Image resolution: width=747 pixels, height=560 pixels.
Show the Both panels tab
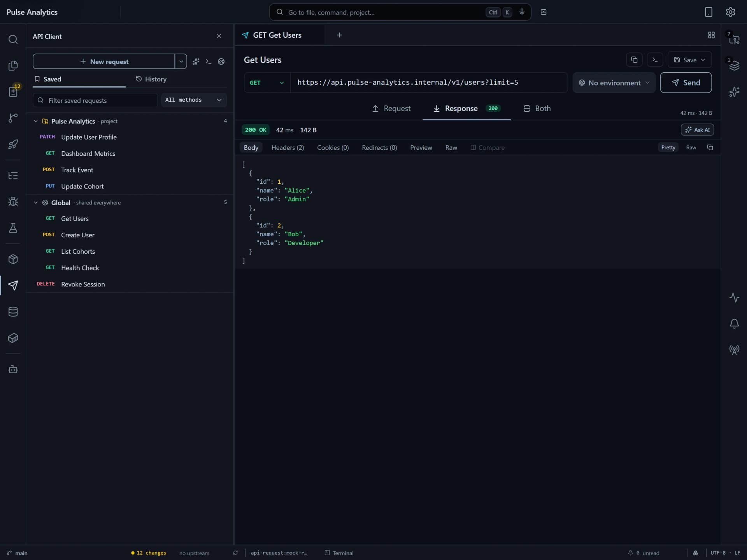(537, 109)
